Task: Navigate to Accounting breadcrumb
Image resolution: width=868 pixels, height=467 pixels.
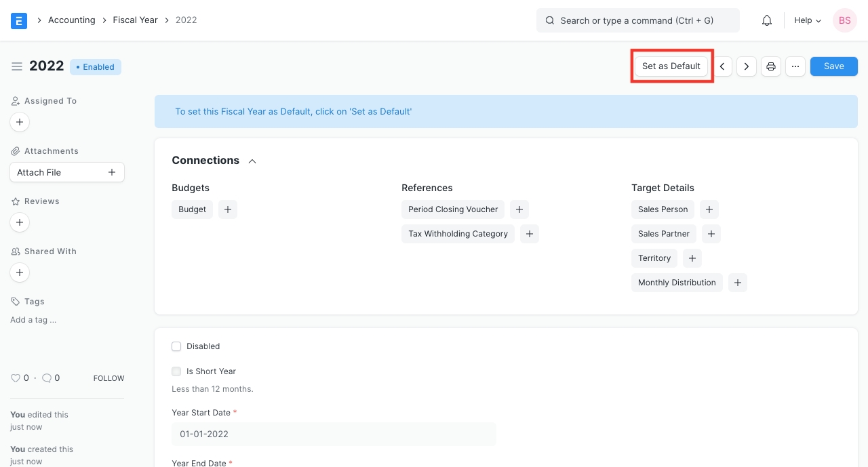Action: point(71,20)
